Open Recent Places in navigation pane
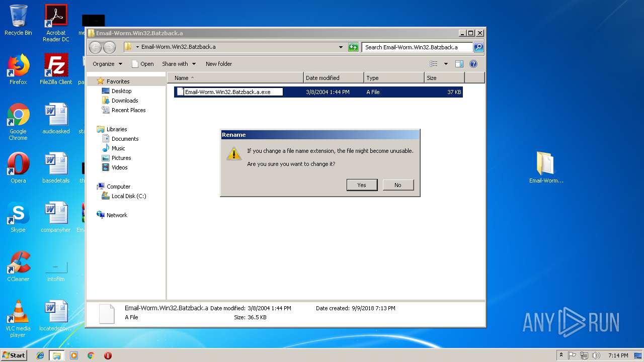 [x=128, y=110]
